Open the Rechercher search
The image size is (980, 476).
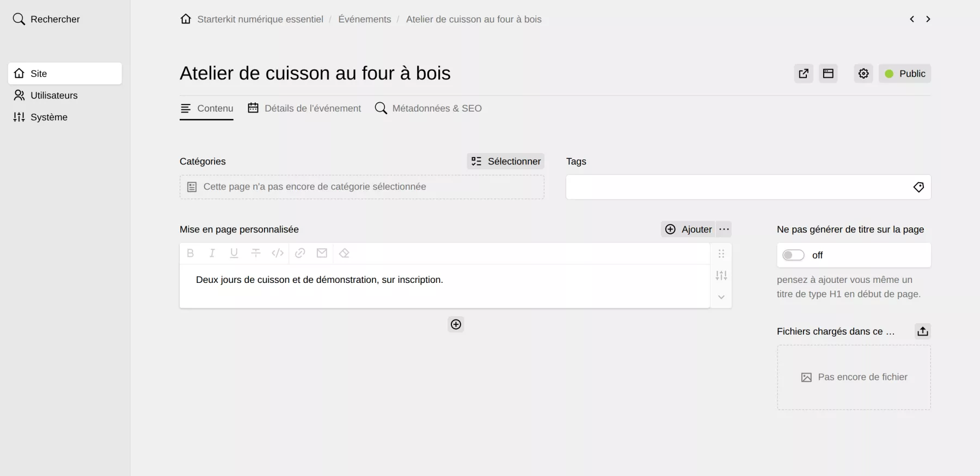(x=46, y=19)
